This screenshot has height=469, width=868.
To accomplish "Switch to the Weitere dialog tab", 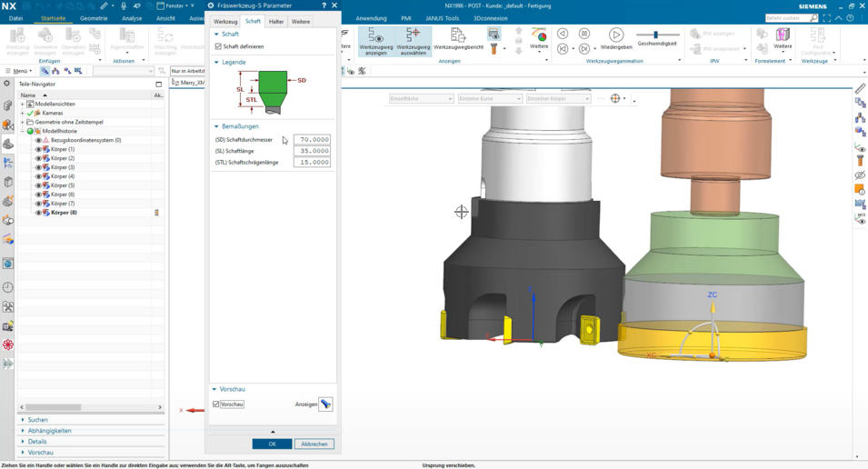I will [x=301, y=22].
